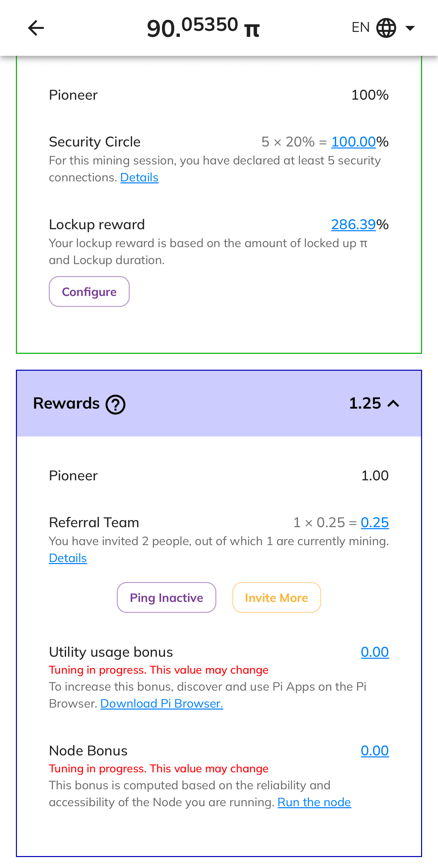This screenshot has height=868, width=438.
Task: Click the 0.00 Utility usage bonus value
Action: [375, 652]
